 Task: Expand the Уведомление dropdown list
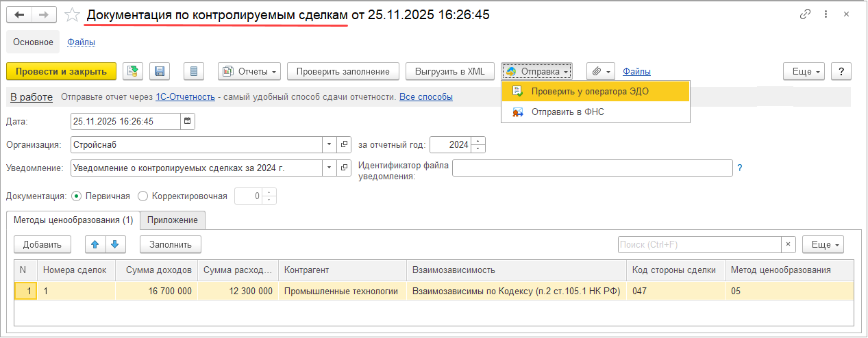coord(330,168)
